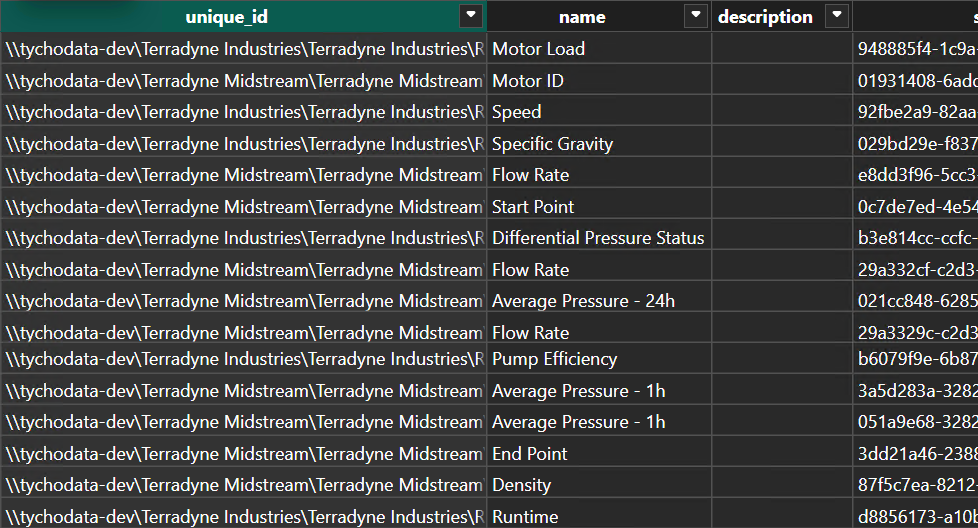Image resolution: width=978 pixels, height=528 pixels.
Task: Click the cell starting with 3dd21a46-2388
Action: pos(916,453)
